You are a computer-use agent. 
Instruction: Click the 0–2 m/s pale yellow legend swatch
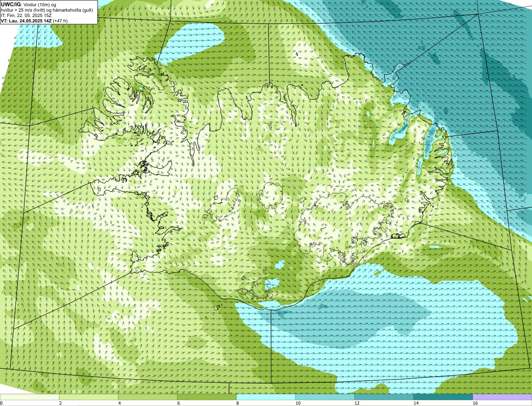click(x=30, y=397)
